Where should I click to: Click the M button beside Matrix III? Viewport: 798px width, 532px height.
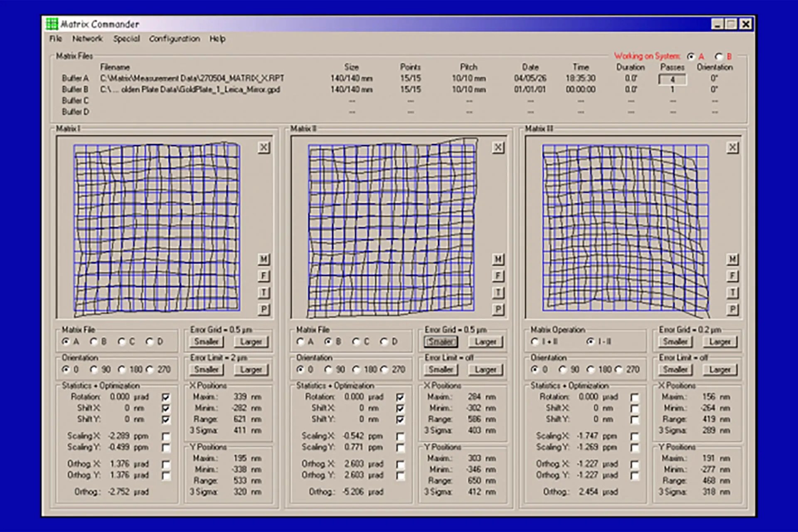(732, 259)
